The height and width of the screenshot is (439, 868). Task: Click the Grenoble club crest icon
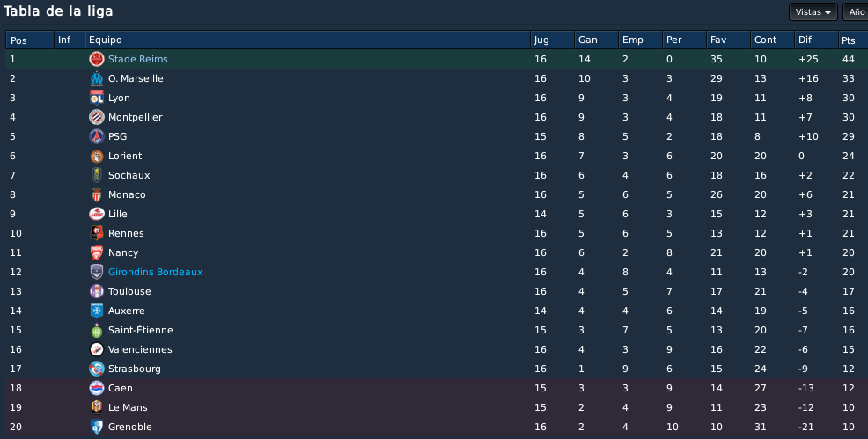pyautogui.click(x=97, y=427)
